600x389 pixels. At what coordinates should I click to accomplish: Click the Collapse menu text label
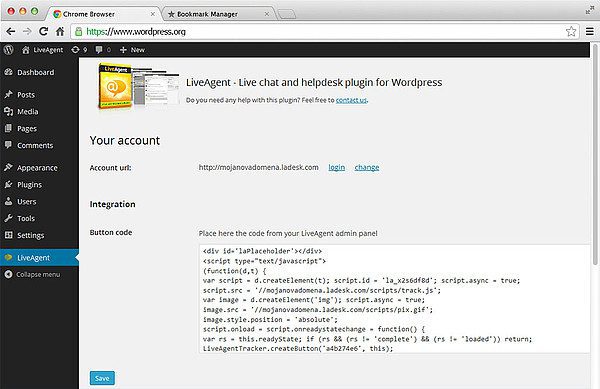click(38, 274)
